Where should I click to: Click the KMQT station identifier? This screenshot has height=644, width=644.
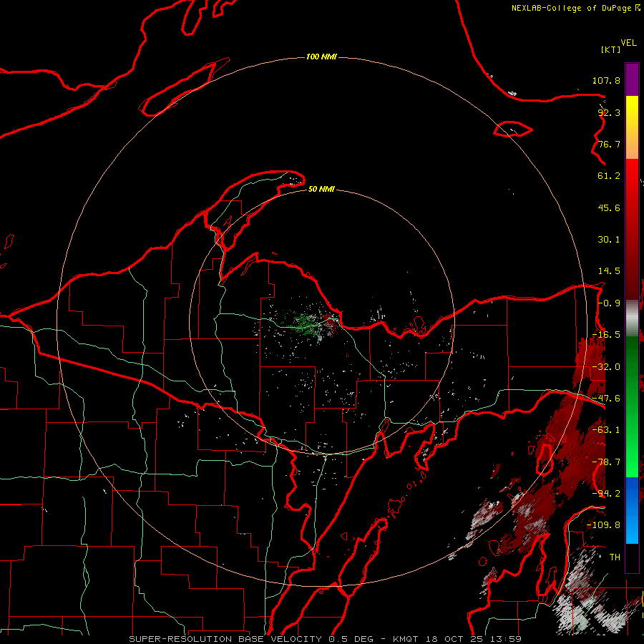[406, 639]
